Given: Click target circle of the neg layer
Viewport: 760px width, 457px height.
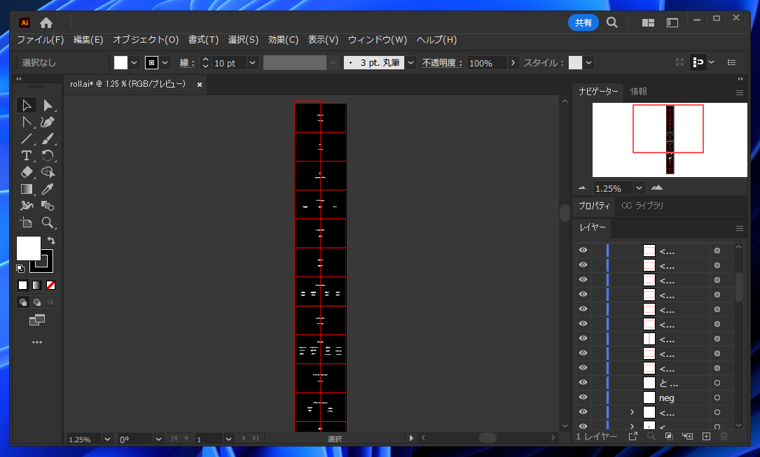Looking at the screenshot, I should [717, 397].
